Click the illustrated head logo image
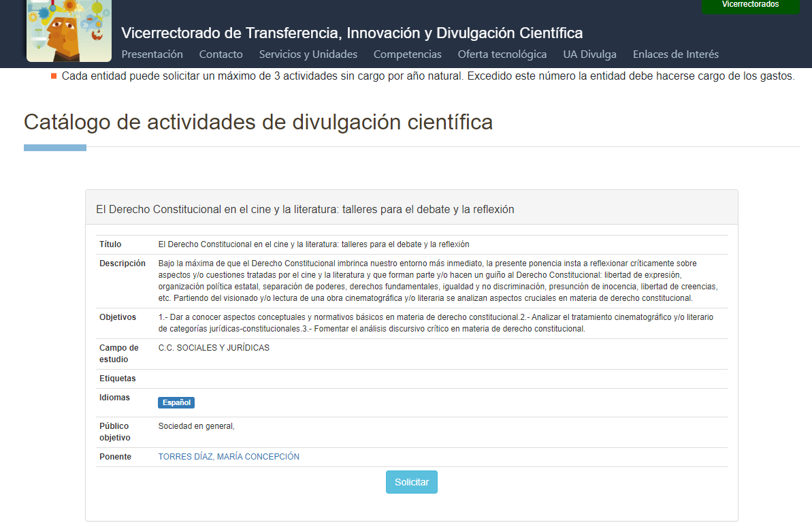Image resolution: width=812 pixels, height=529 pixels. click(69, 30)
